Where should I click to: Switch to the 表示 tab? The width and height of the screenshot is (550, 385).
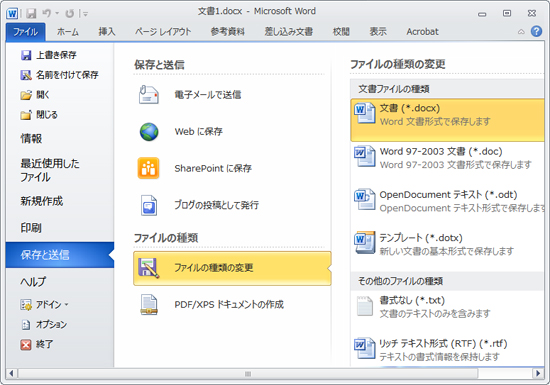(x=378, y=32)
